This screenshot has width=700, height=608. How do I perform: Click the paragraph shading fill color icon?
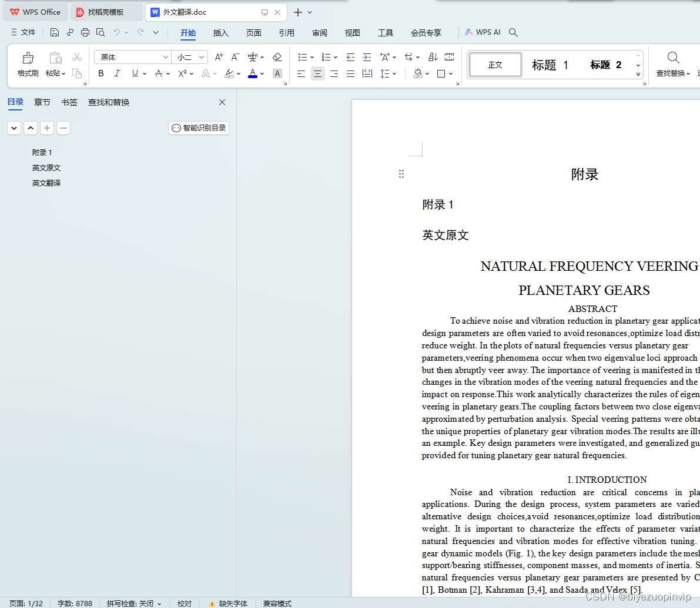tap(418, 73)
